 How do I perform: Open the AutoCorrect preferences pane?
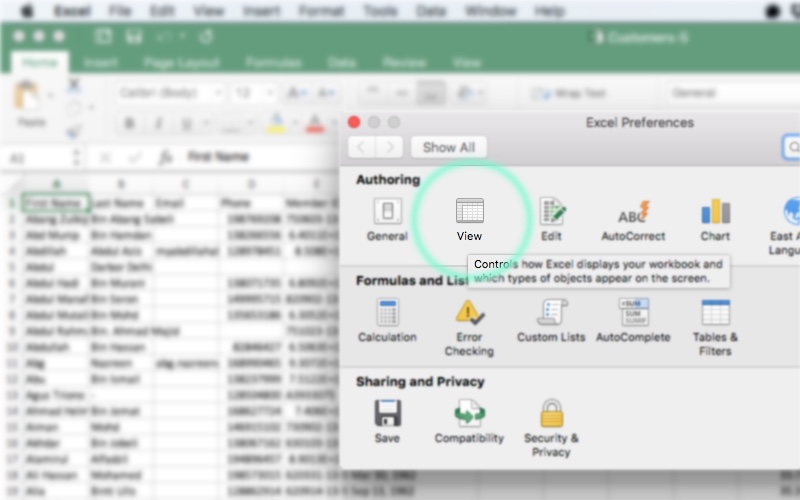pos(633,219)
